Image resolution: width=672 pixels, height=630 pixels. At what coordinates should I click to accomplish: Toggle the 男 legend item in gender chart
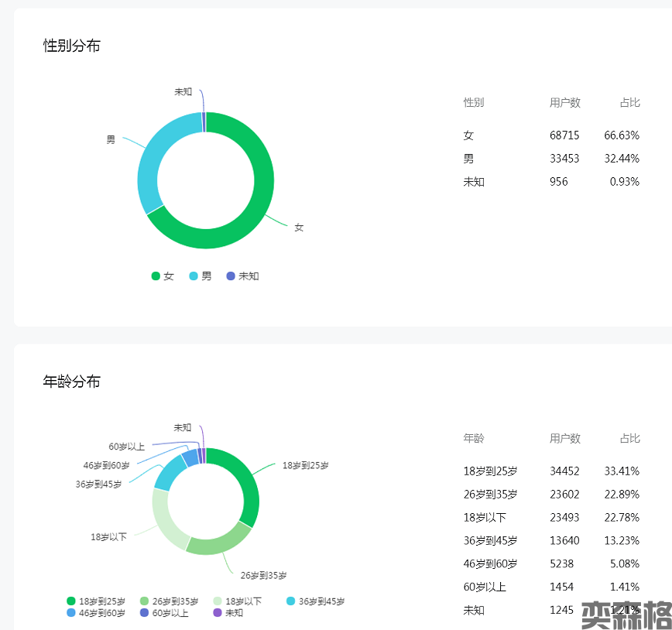201,276
